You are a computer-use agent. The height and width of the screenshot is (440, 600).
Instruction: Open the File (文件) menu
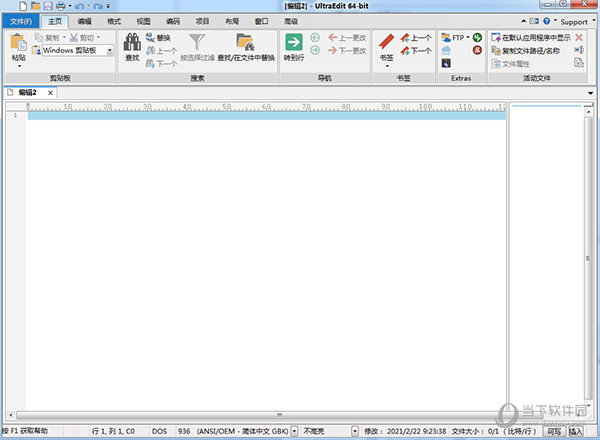(21, 21)
